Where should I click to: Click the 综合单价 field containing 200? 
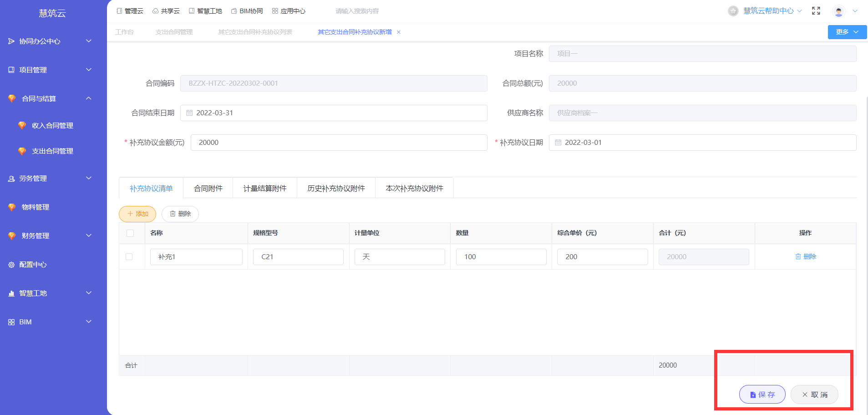point(602,257)
